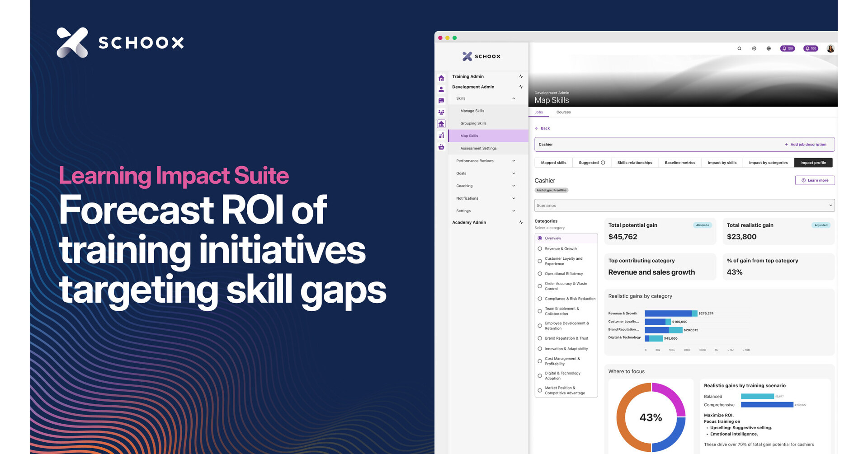This screenshot has width=868, height=454.
Task: Switch to the Courses tab
Action: tap(563, 112)
